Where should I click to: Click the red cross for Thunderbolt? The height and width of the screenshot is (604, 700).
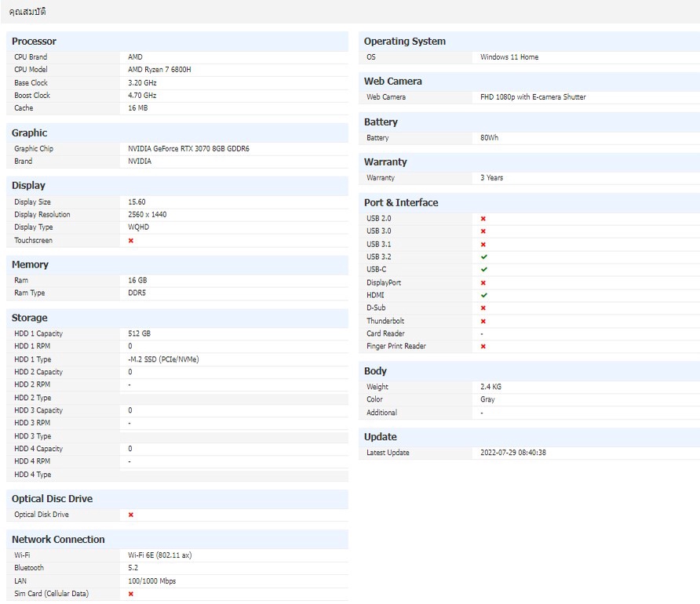(x=483, y=322)
